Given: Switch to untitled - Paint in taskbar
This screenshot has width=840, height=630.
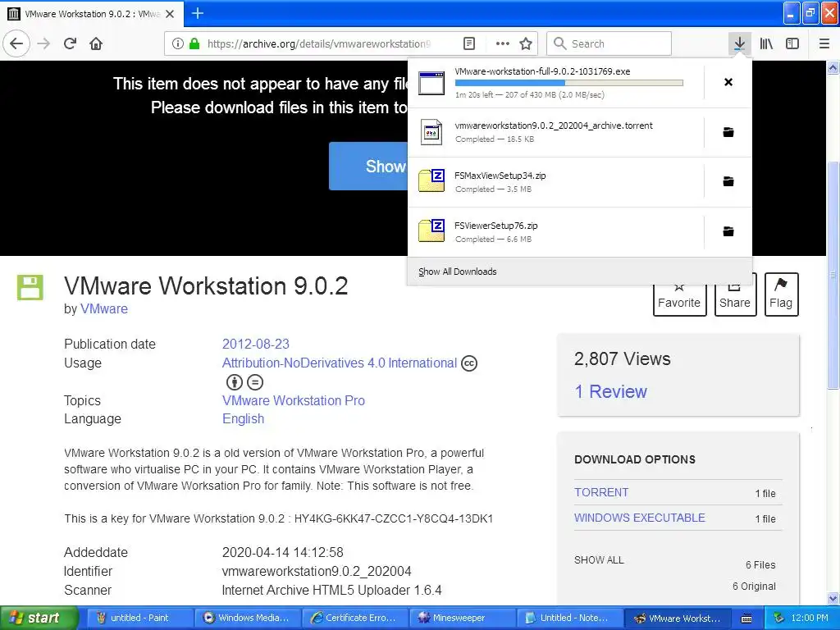Looking at the screenshot, I should pos(139,619).
